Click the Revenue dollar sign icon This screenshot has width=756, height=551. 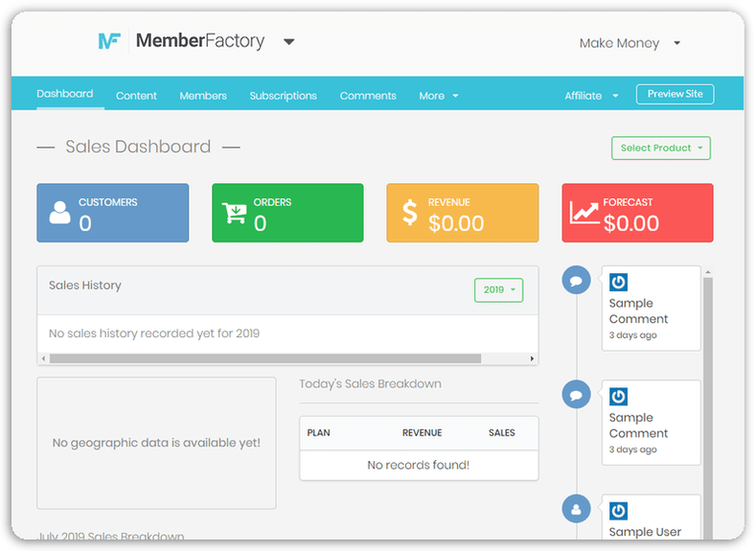pos(410,213)
